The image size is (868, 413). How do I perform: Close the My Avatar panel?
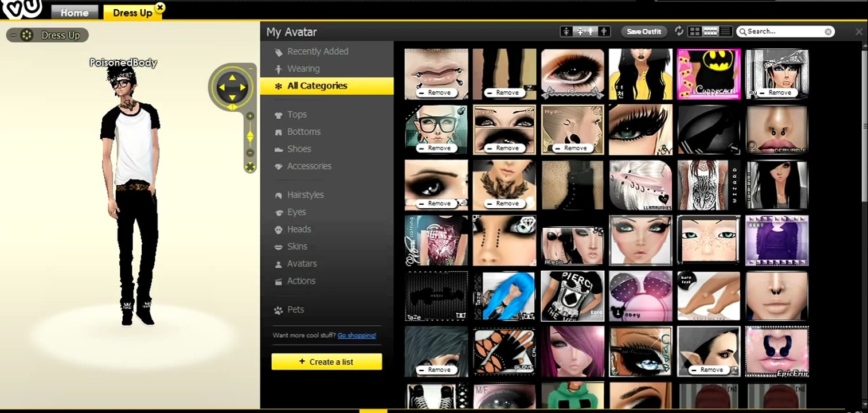pyautogui.click(x=858, y=32)
